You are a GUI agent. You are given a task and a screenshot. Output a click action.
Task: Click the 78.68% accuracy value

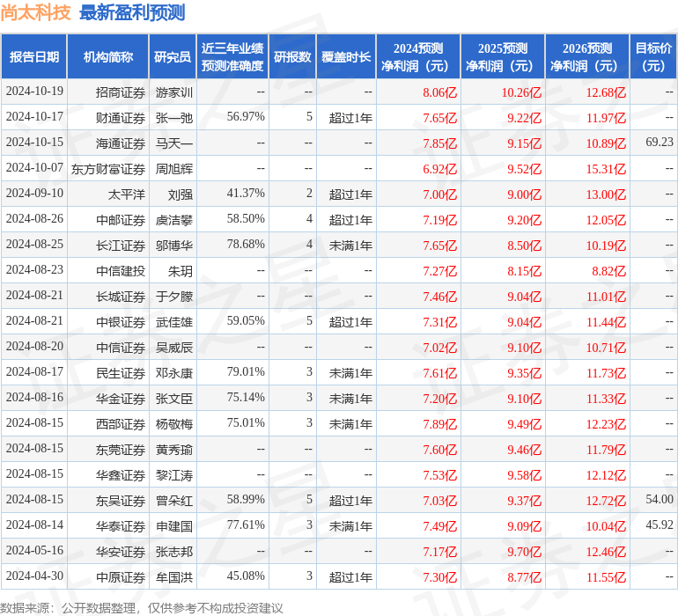point(246,245)
